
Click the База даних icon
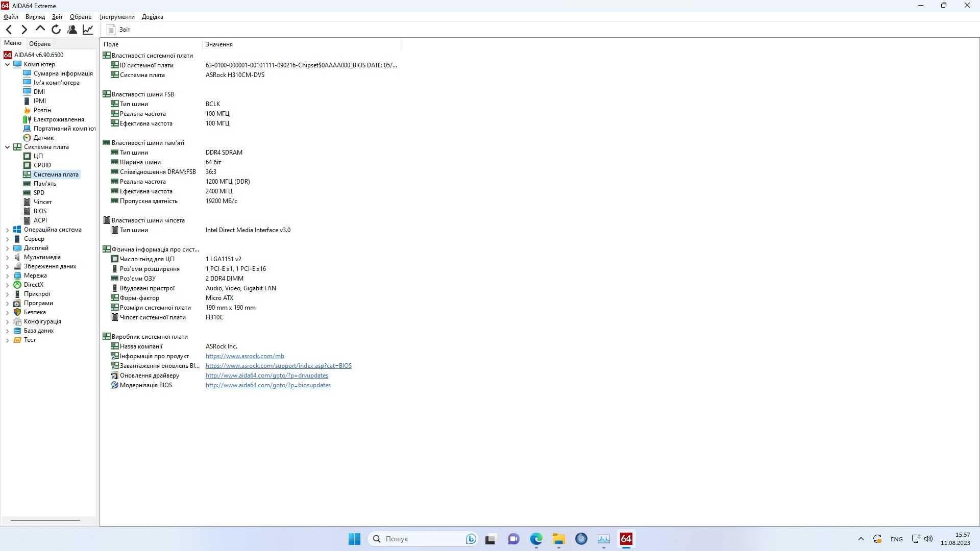click(x=17, y=331)
